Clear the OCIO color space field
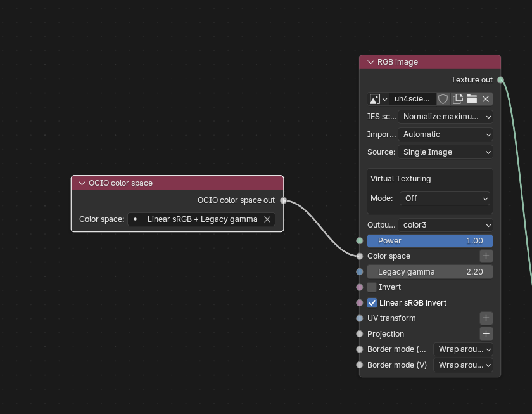The width and height of the screenshot is (532, 414). (267, 219)
